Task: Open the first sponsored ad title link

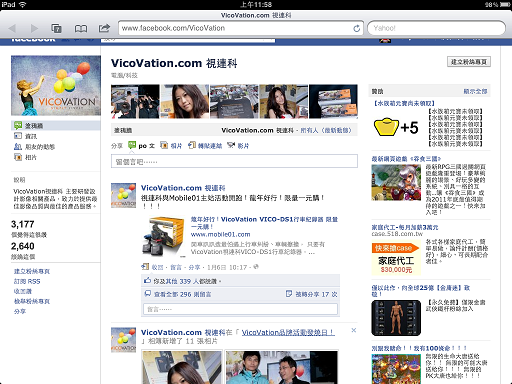Action: click(x=404, y=103)
